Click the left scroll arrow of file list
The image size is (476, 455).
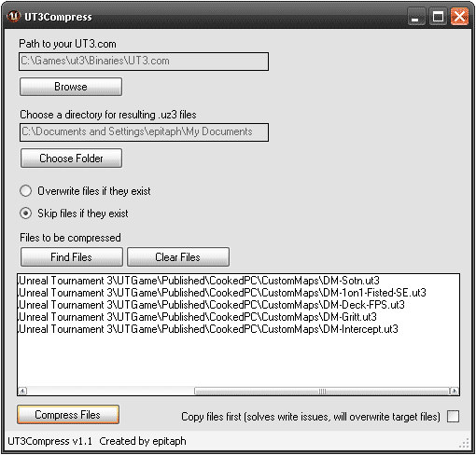[x=22, y=391]
